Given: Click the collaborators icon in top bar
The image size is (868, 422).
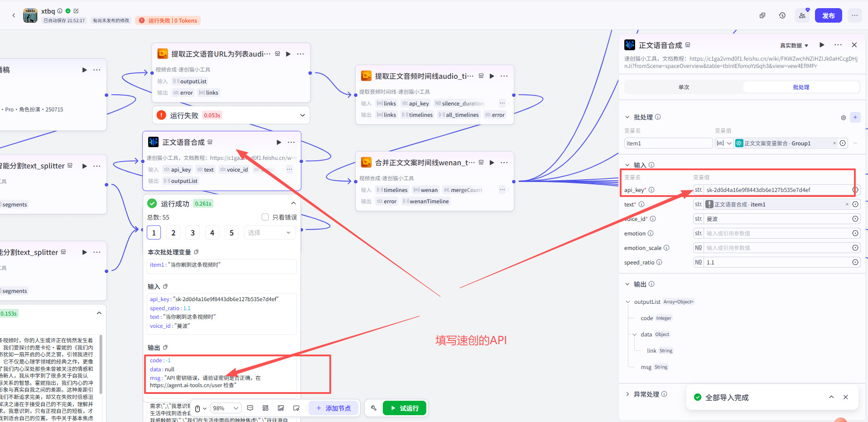Looking at the screenshot, I should [x=802, y=15].
